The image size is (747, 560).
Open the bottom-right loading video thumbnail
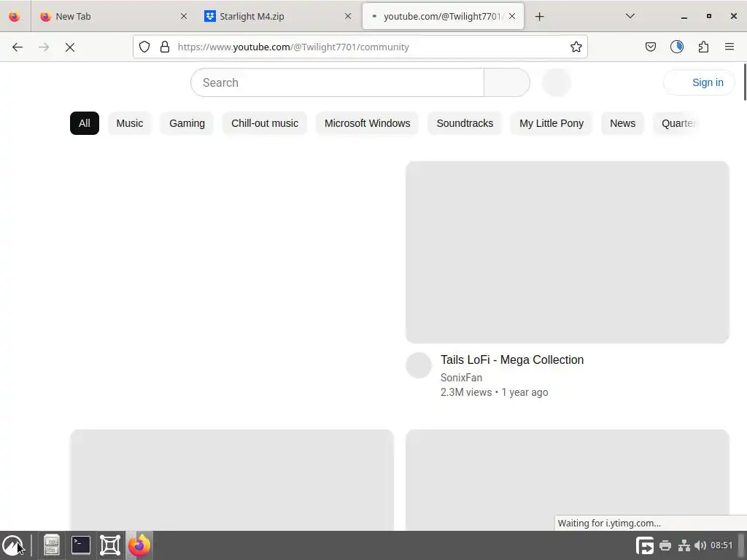(x=568, y=480)
